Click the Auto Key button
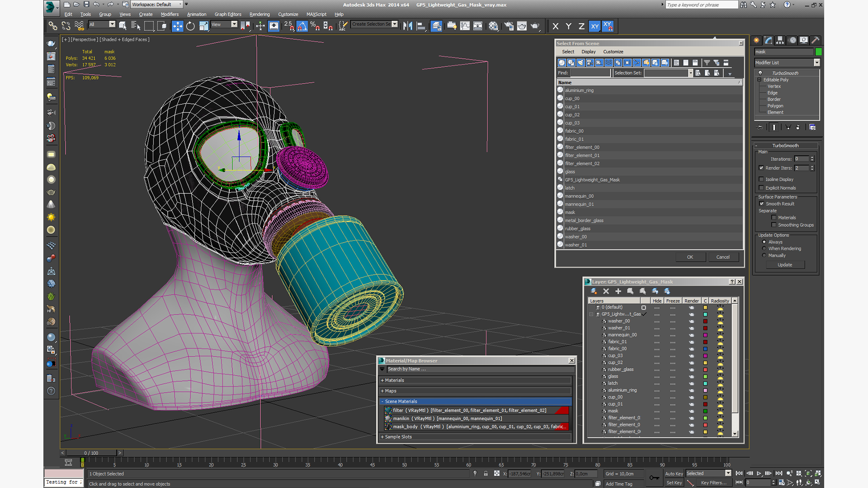This screenshot has height=488, width=868. pyautogui.click(x=674, y=474)
